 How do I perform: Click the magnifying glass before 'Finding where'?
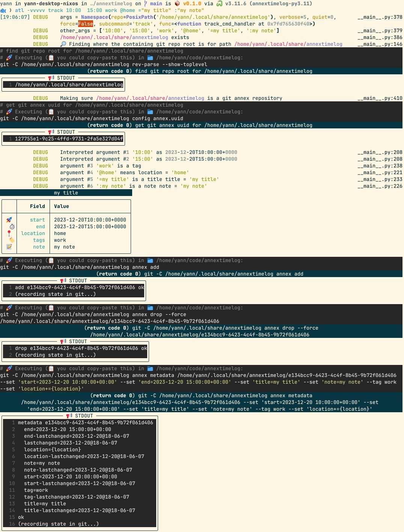(63, 44)
